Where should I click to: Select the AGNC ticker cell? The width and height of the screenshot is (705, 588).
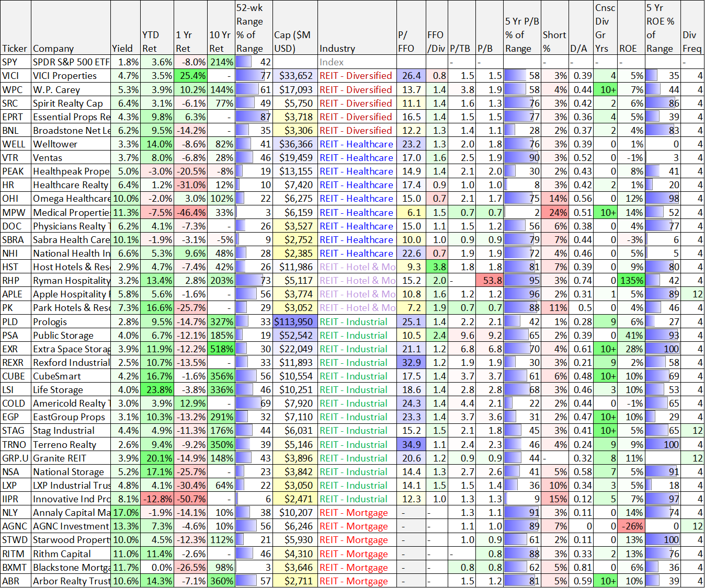[x=16, y=526]
